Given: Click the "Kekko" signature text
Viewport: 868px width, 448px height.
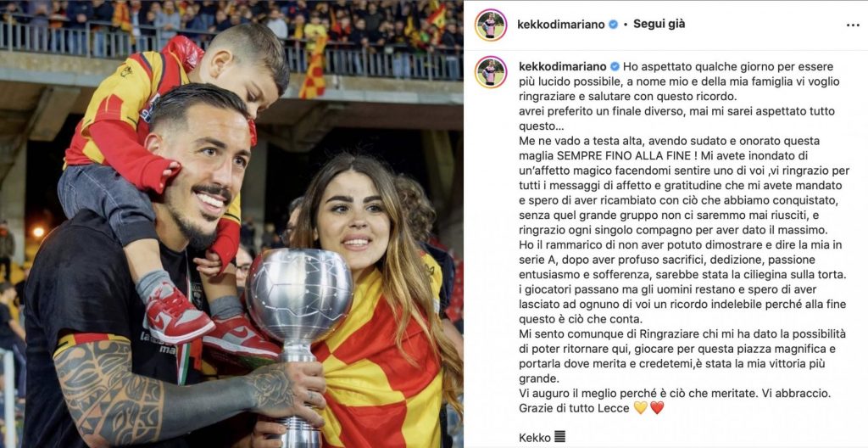Looking at the screenshot, I should coord(535,438).
